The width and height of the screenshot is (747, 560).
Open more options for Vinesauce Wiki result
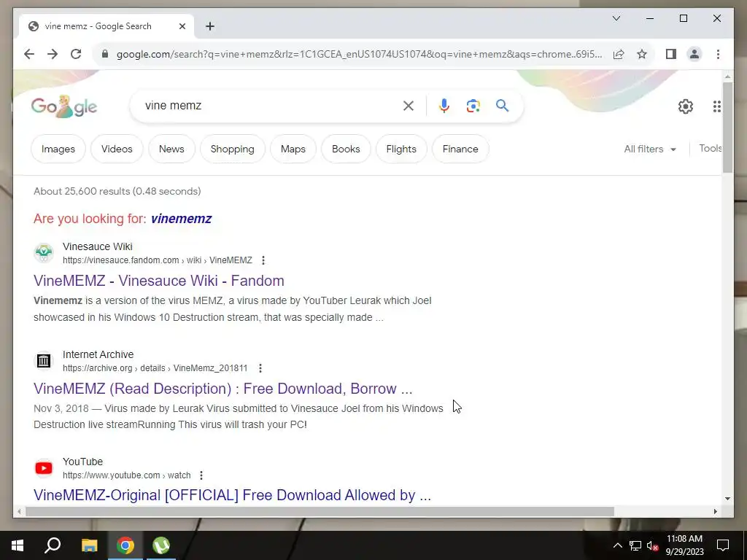[263, 260]
